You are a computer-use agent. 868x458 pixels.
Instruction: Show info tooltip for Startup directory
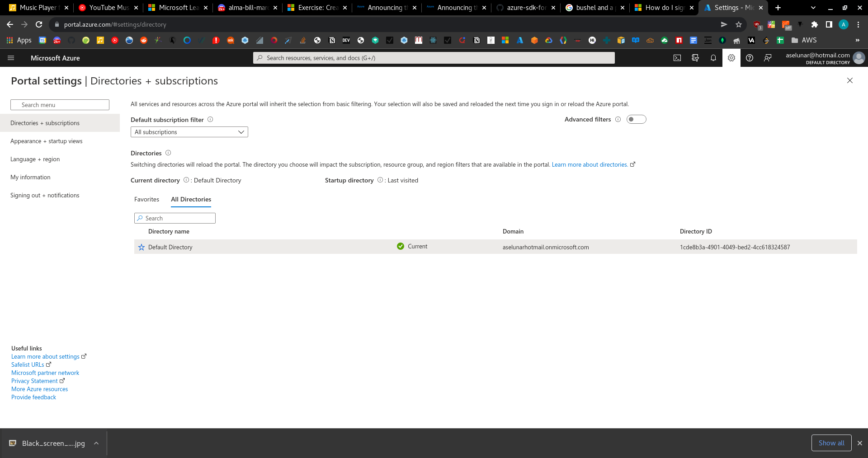pyautogui.click(x=380, y=180)
